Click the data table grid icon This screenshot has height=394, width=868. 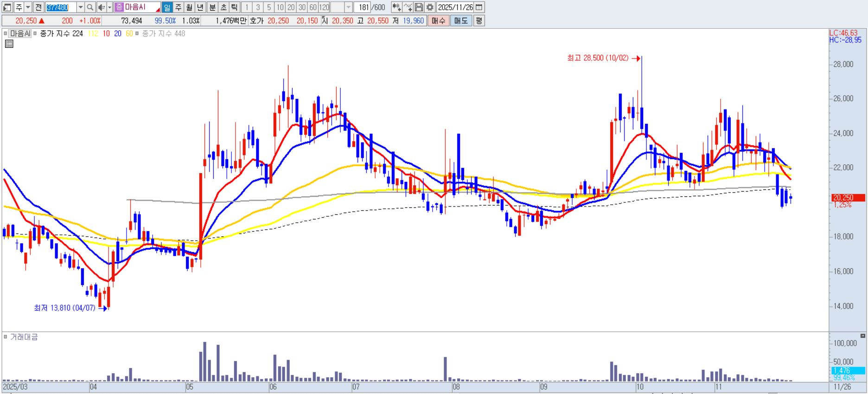(9, 44)
